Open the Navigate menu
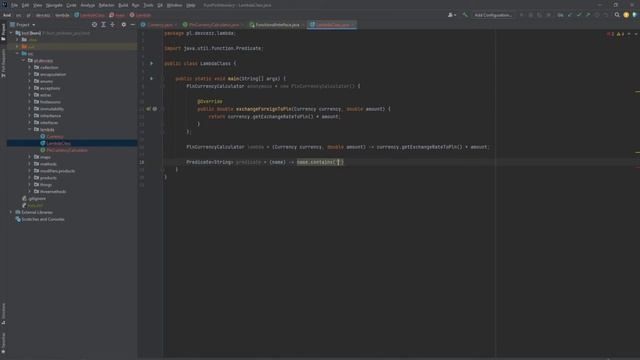The image size is (640, 360). [54, 5]
